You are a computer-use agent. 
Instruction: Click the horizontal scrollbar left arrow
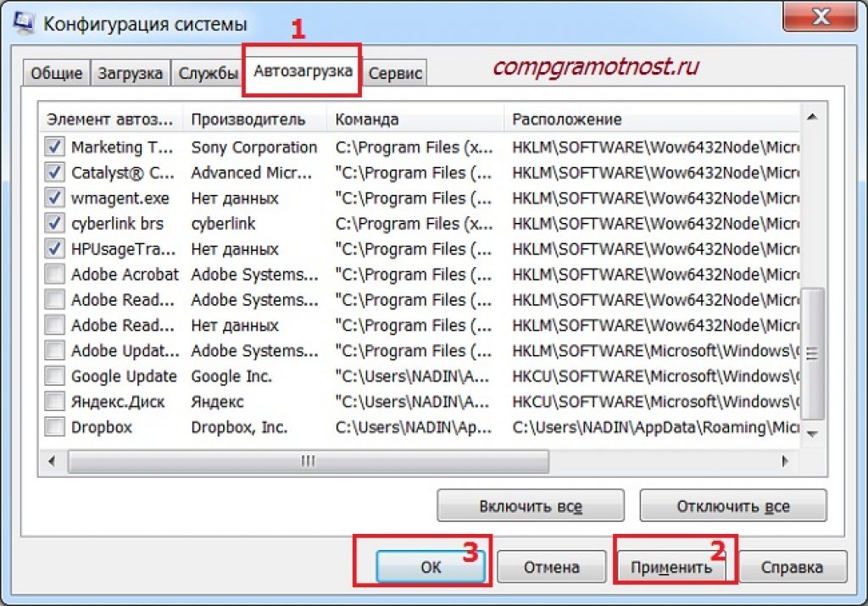[52, 460]
